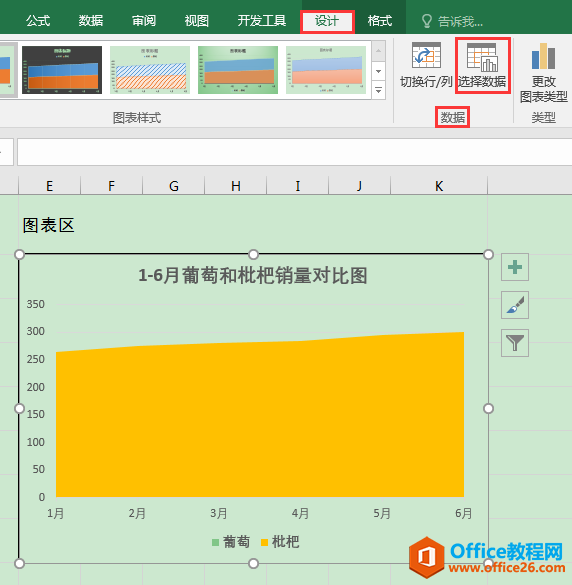Click the 告诉我 search box
The width and height of the screenshot is (572, 585).
460,22
